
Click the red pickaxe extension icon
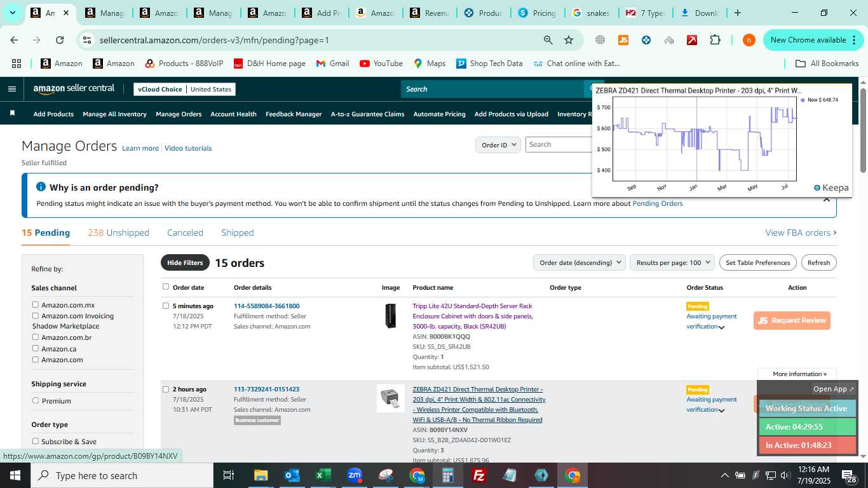click(692, 40)
